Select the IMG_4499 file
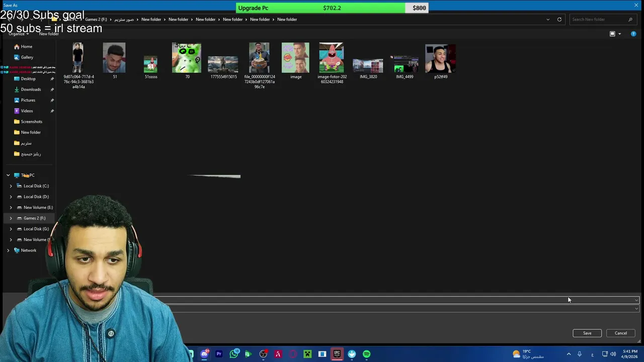The image size is (644, 362). [405, 67]
